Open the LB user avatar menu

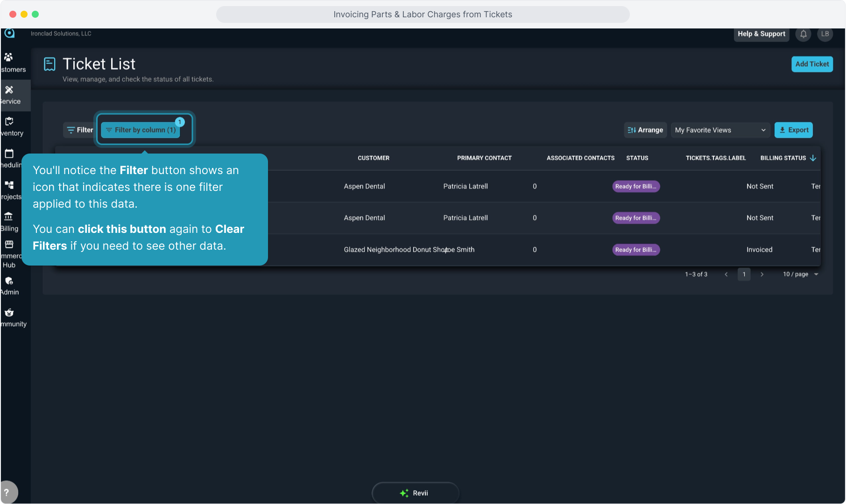(825, 34)
